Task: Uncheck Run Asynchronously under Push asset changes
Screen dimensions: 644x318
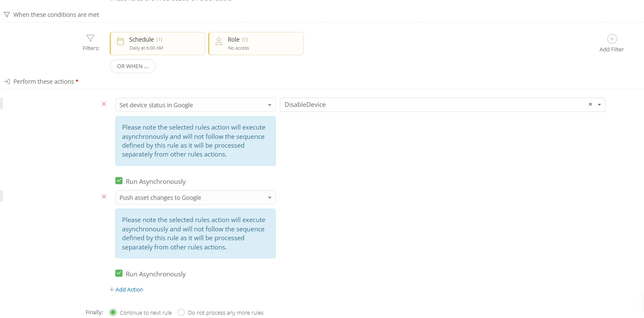Action: click(119, 273)
